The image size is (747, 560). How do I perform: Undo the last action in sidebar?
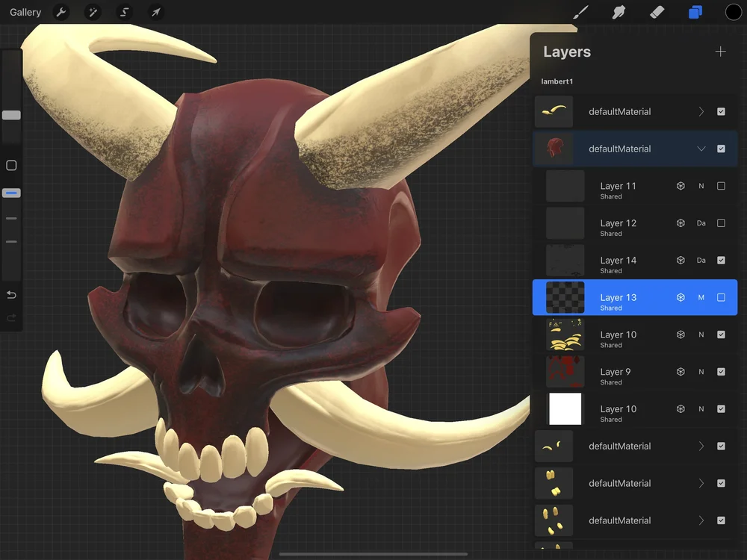click(x=11, y=295)
